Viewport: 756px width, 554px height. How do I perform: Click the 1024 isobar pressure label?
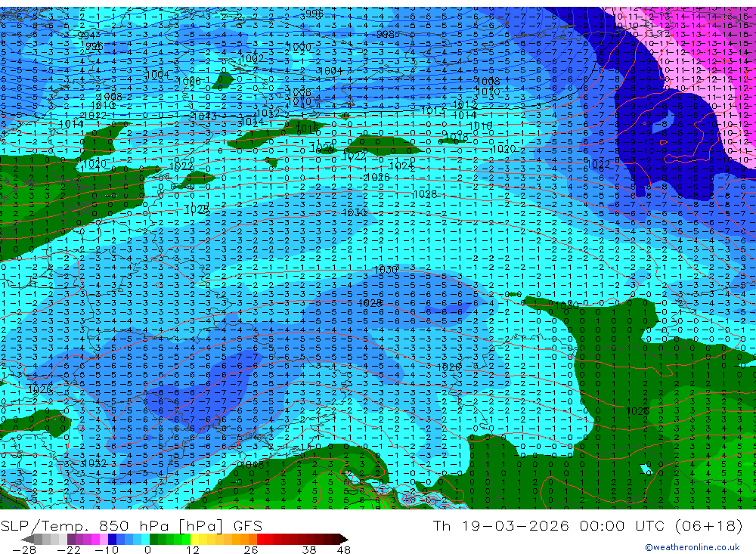click(x=401, y=166)
